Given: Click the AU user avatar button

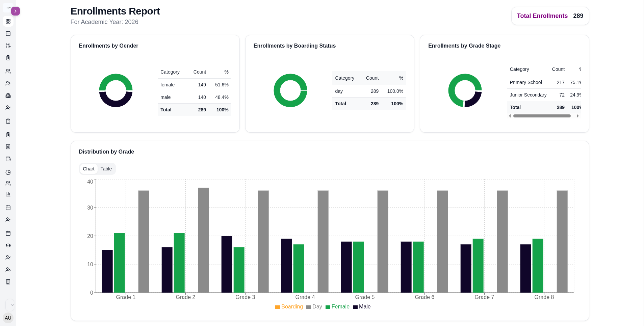Looking at the screenshot, I should point(8,318).
